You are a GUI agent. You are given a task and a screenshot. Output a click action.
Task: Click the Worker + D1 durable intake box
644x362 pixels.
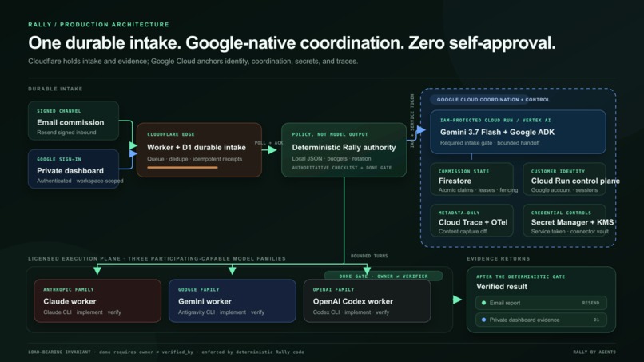[199, 150]
